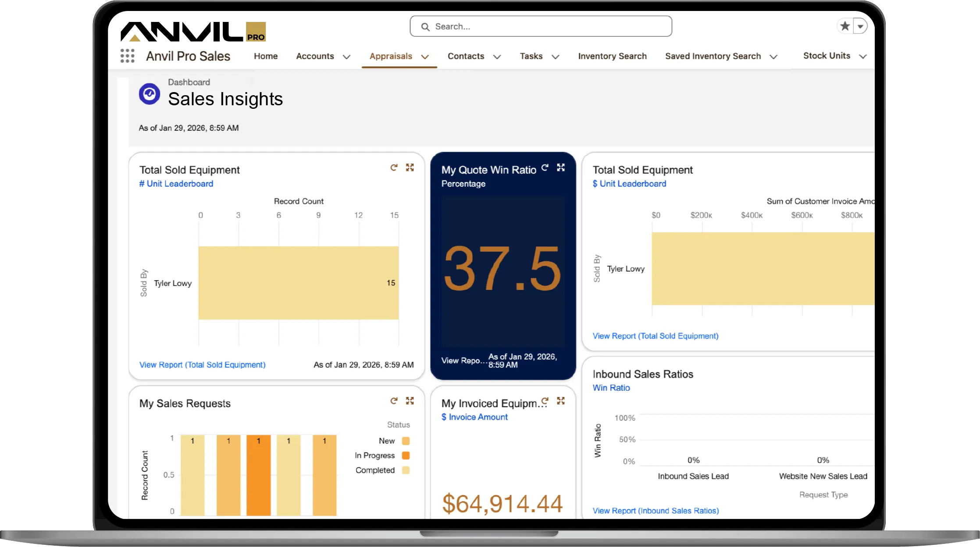This screenshot has height=547, width=980.
Task: Go to the Home tab
Action: tap(266, 56)
